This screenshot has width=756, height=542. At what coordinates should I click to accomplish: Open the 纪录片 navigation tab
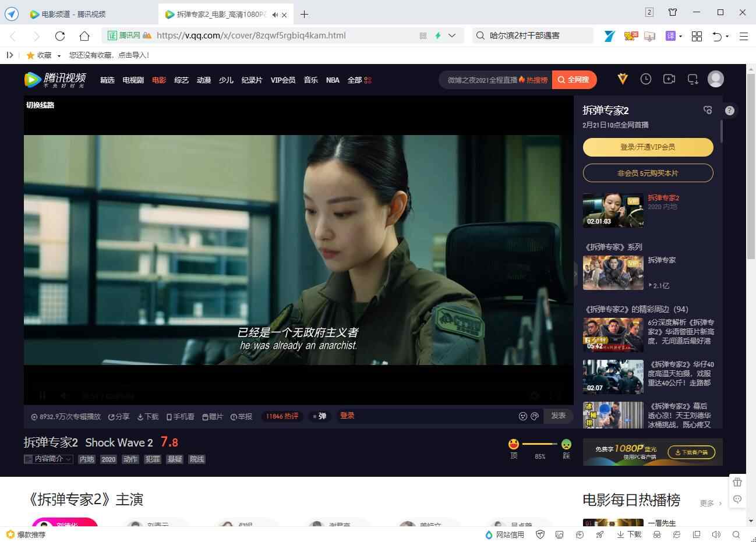252,80
